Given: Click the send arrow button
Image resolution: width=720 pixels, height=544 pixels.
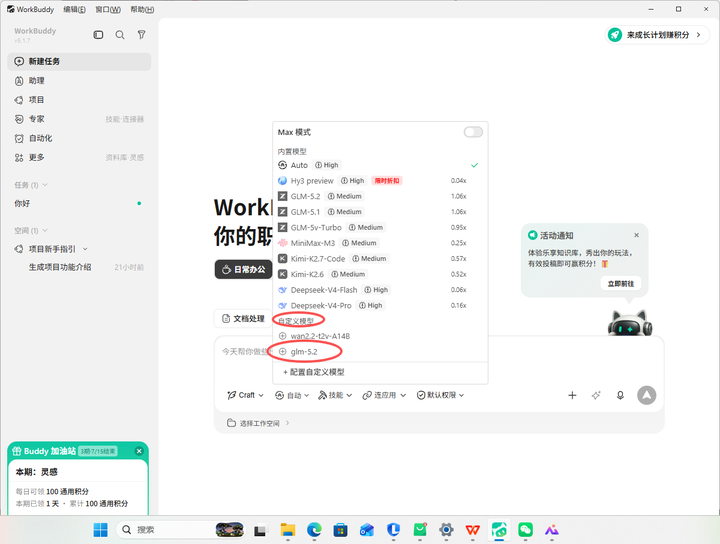Looking at the screenshot, I should click(x=647, y=395).
